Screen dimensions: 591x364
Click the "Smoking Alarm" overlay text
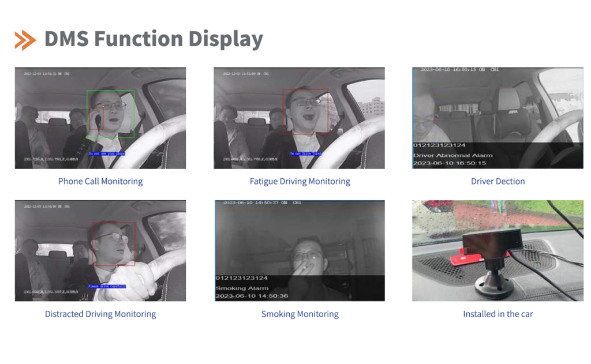(238, 288)
